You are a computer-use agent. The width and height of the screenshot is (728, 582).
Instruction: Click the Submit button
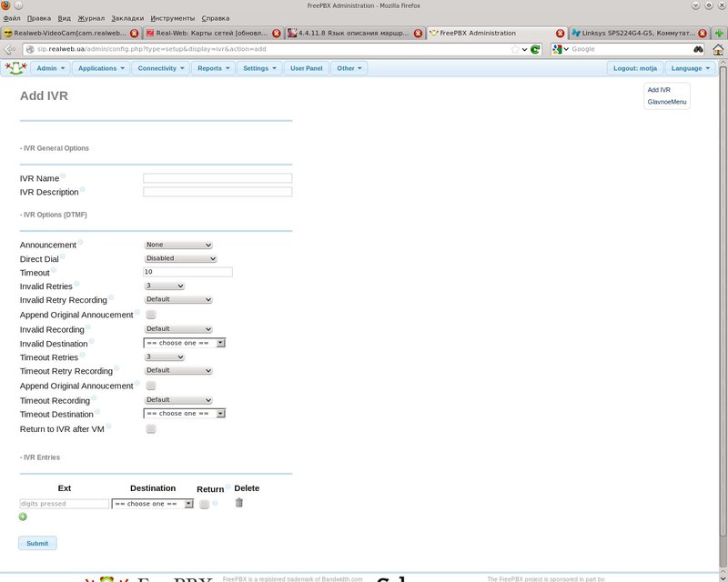(x=37, y=543)
